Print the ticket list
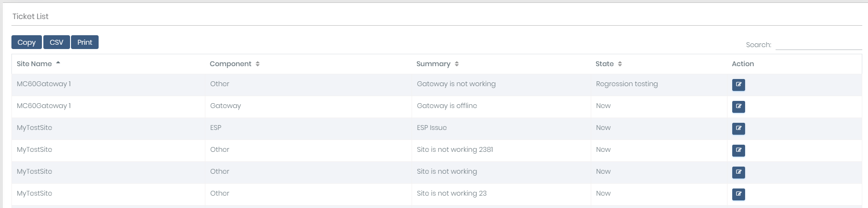868x208 pixels. pyautogui.click(x=85, y=42)
